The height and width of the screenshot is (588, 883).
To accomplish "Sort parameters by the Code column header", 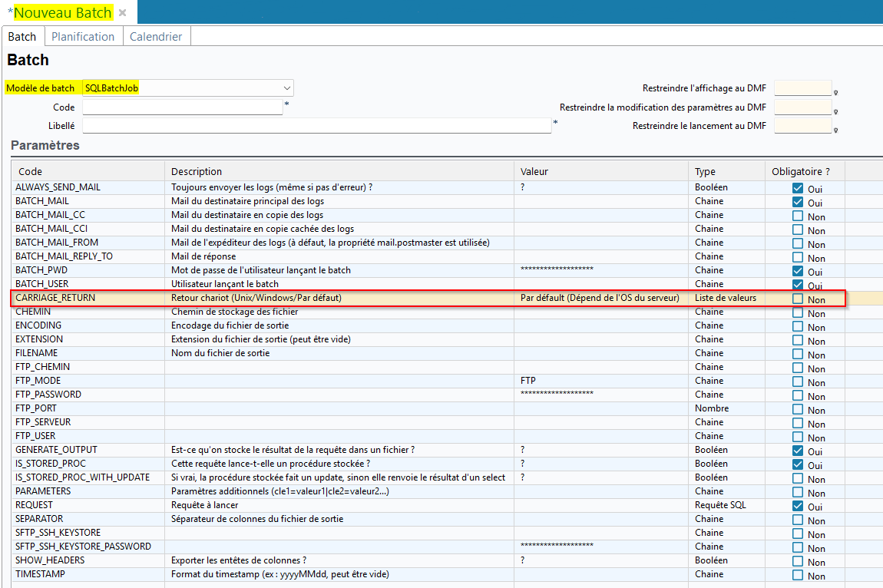I will tap(88, 171).
